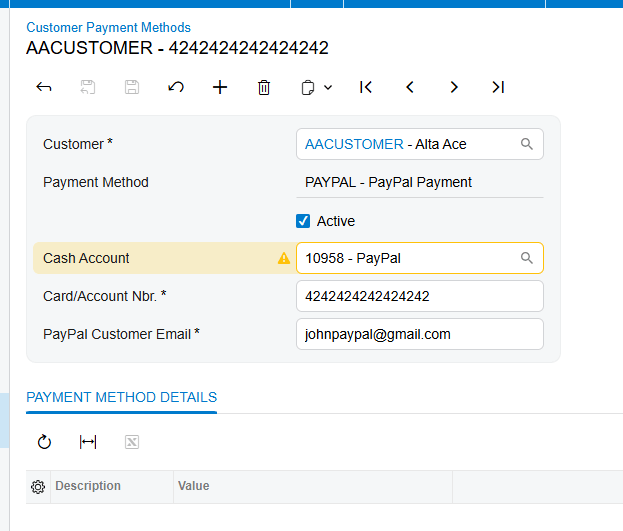Viewport: 623px width, 531px height.
Task: Click the PayPal Customer Email field
Action: (x=420, y=334)
